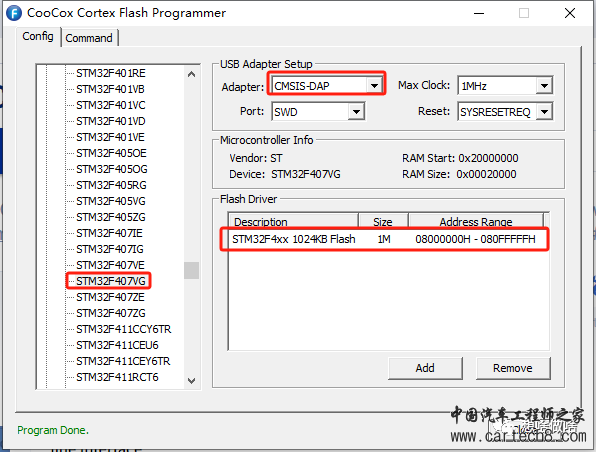
Task: Select STM32F405ZG in device tree
Action: 111,217
